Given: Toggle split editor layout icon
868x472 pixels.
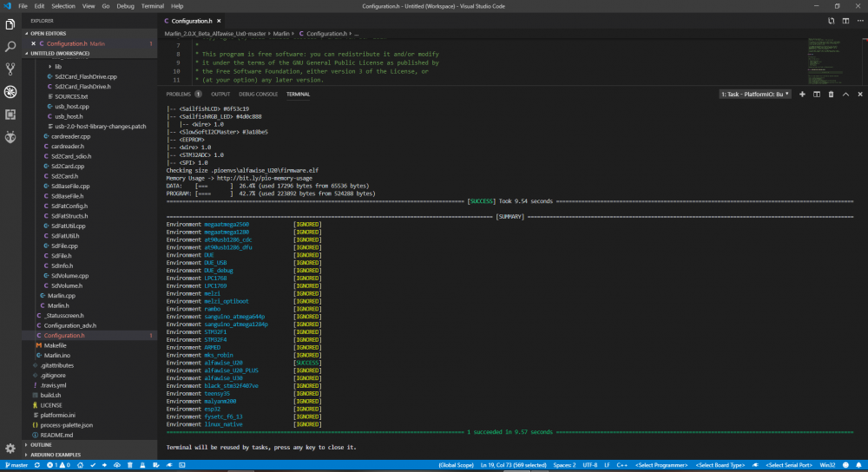Looking at the screenshot, I should (x=845, y=21).
